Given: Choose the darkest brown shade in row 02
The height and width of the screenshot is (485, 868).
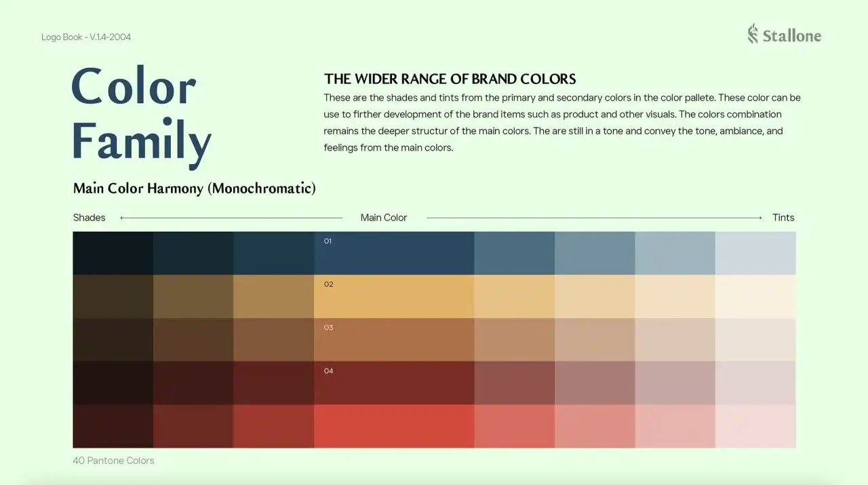Looking at the screenshot, I should [113, 296].
